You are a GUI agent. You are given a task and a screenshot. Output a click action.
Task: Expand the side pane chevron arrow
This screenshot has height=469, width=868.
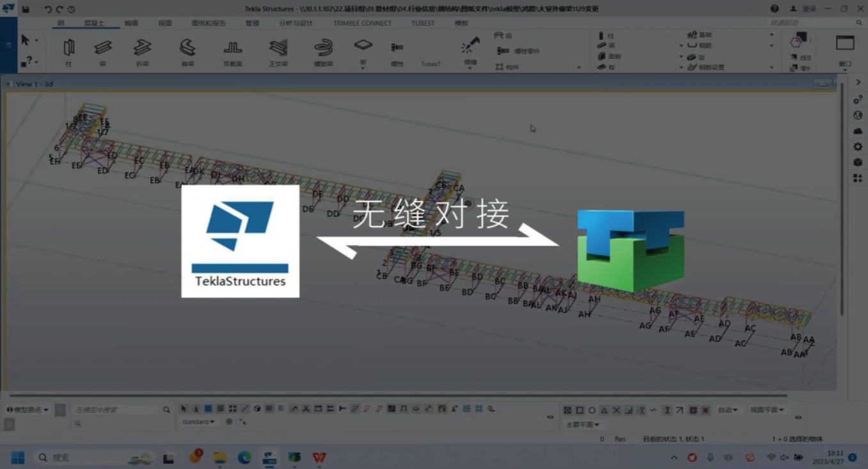click(858, 83)
